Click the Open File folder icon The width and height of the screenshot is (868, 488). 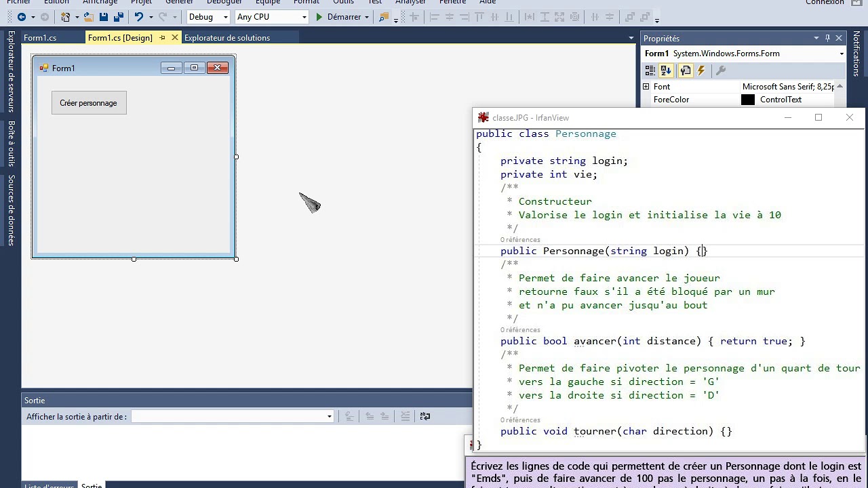pyautogui.click(x=89, y=17)
